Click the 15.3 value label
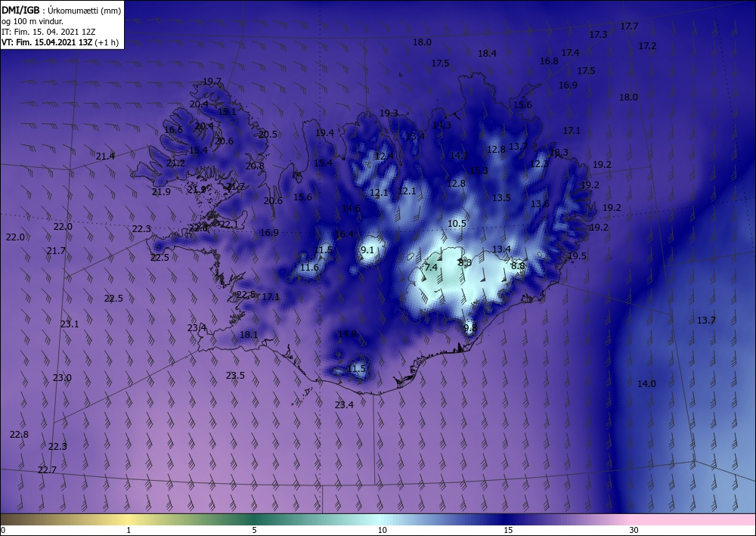 click(479, 171)
